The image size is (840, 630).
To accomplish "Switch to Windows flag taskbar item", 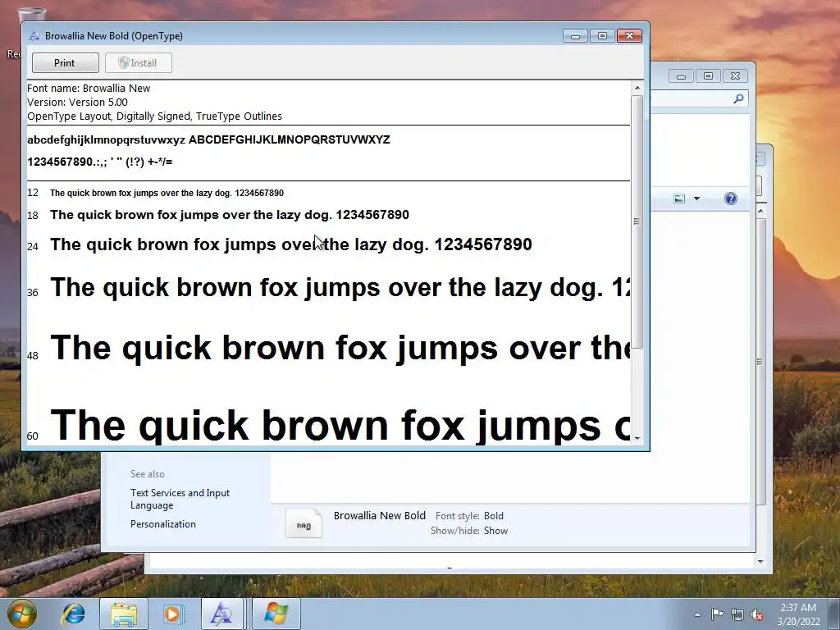I will [x=276, y=614].
